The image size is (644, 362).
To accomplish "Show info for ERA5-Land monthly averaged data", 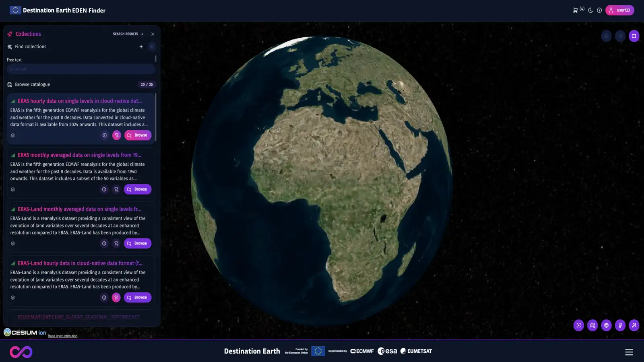I will pyautogui.click(x=104, y=243).
